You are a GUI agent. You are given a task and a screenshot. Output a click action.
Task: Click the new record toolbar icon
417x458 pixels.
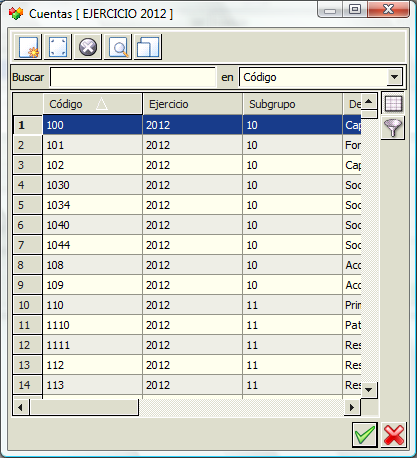click(28, 47)
